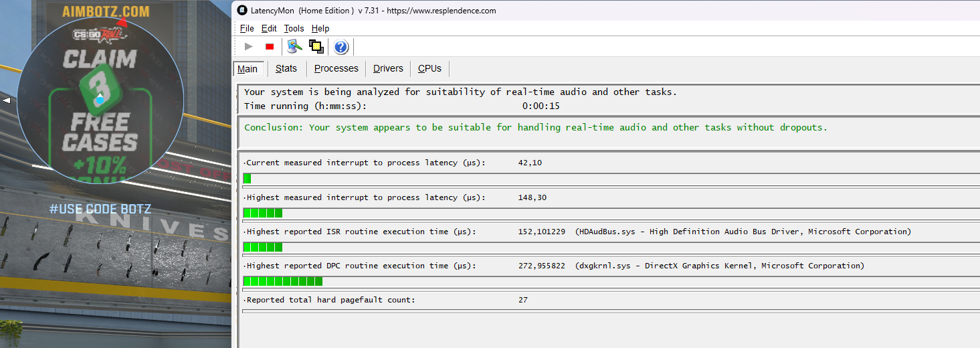Click the highest interrupt latency bar
Viewport: 980px width, 348px height.
click(611, 213)
